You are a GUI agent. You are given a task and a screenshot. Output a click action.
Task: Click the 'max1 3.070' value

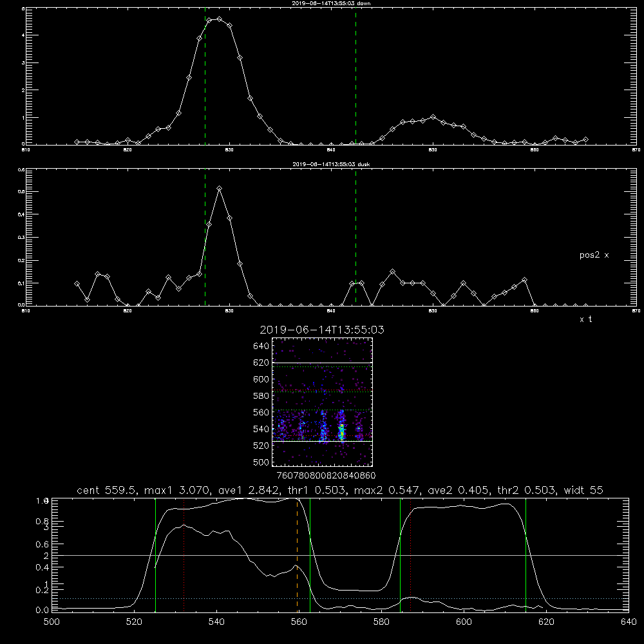[x=178, y=490]
